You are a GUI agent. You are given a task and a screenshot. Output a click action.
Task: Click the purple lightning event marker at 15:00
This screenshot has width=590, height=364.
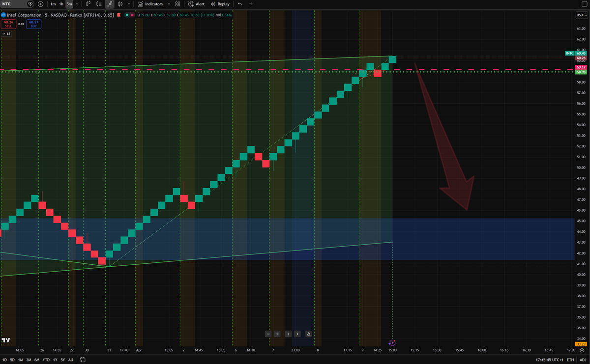(x=392, y=342)
